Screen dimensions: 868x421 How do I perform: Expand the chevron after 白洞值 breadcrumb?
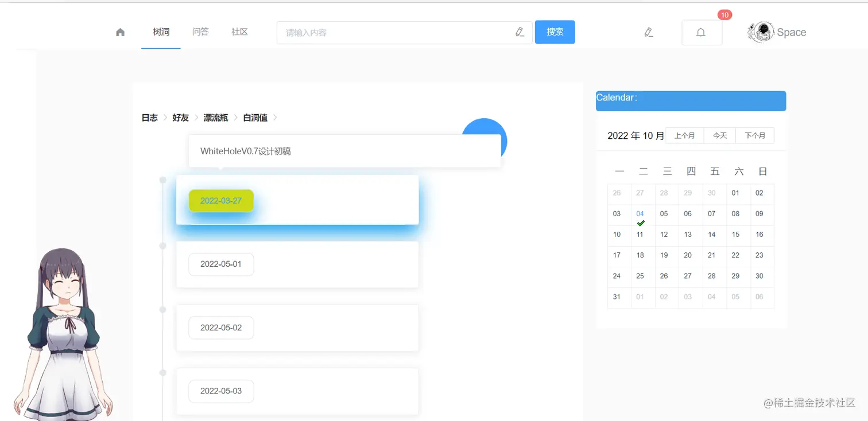(x=274, y=118)
